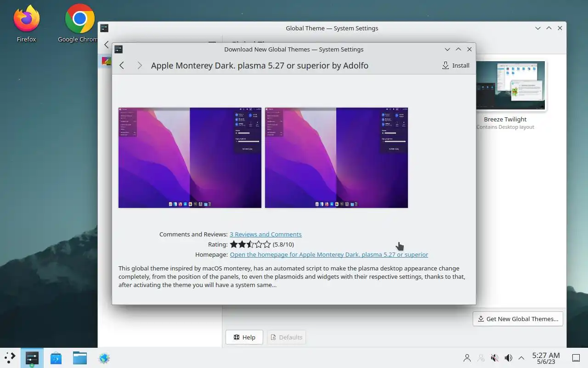588x368 pixels.
Task: Go back in Download New Global Themes dialog
Action: (x=122, y=65)
